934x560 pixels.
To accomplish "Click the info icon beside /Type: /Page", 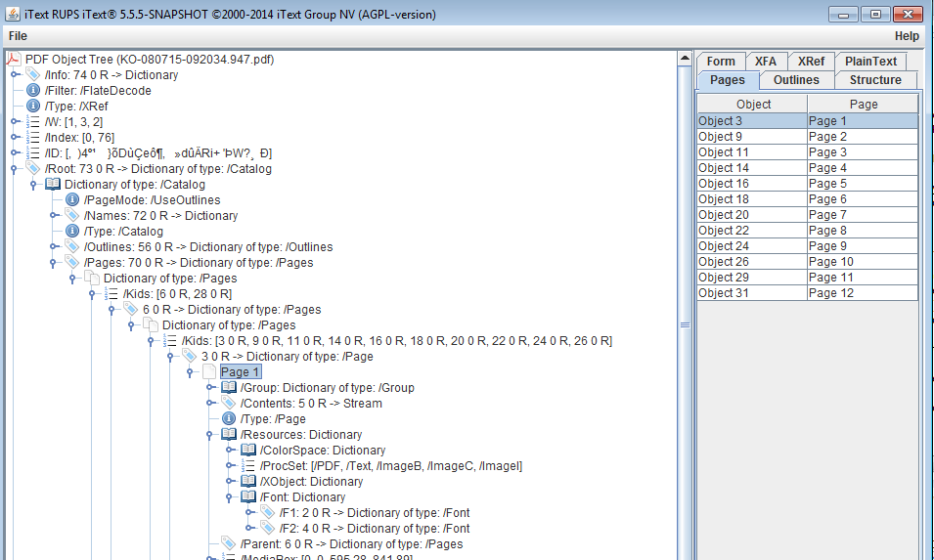I will pos(229,418).
